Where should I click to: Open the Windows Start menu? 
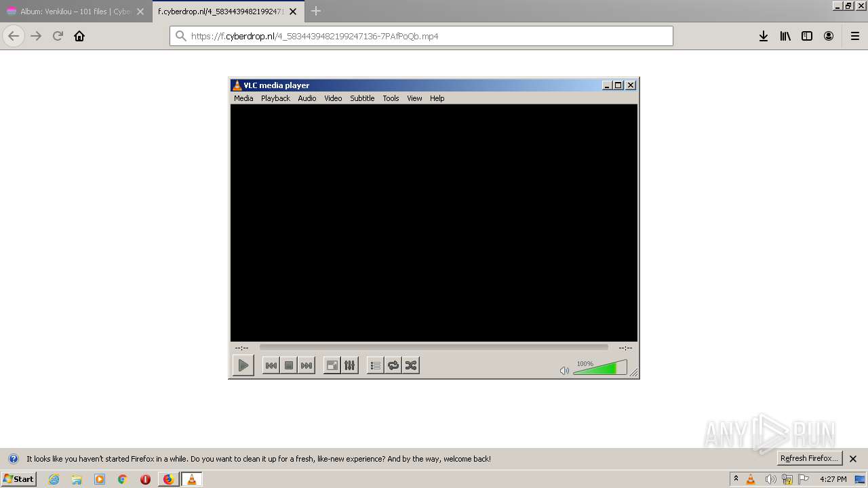(19, 479)
